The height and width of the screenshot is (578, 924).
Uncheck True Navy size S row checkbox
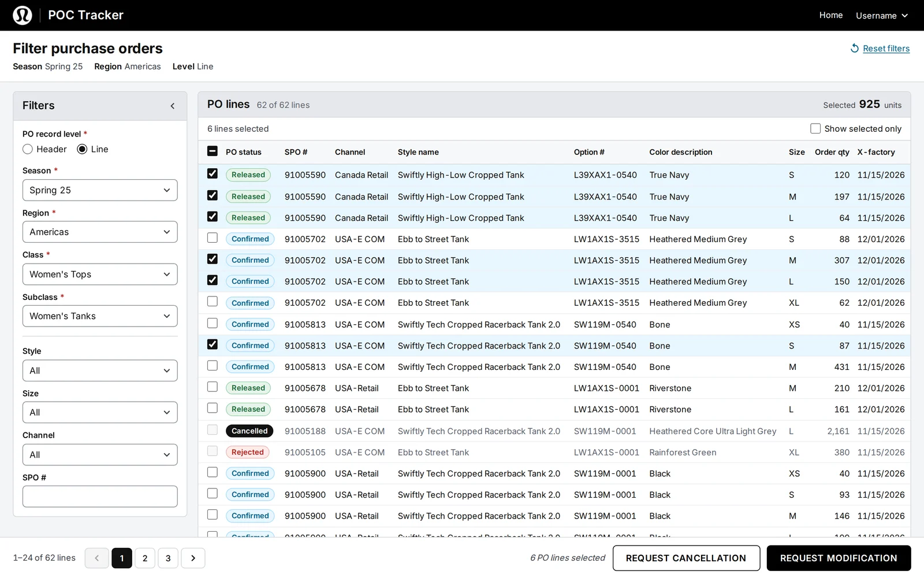[213, 174]
